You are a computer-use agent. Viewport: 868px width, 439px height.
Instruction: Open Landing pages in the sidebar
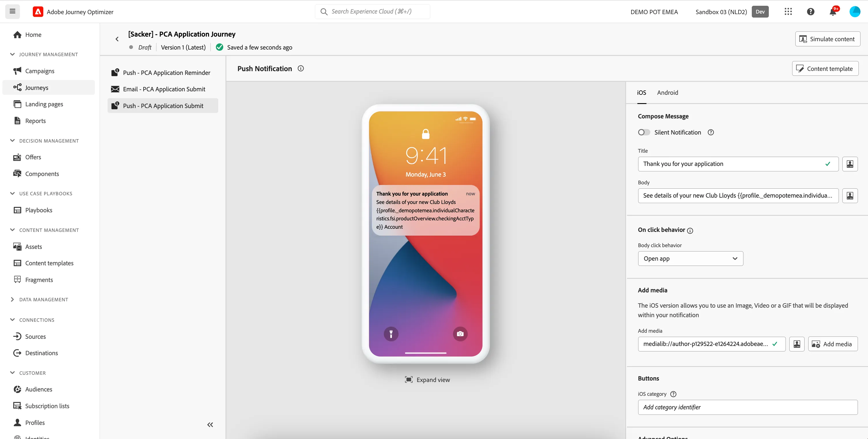coord(44,104)
